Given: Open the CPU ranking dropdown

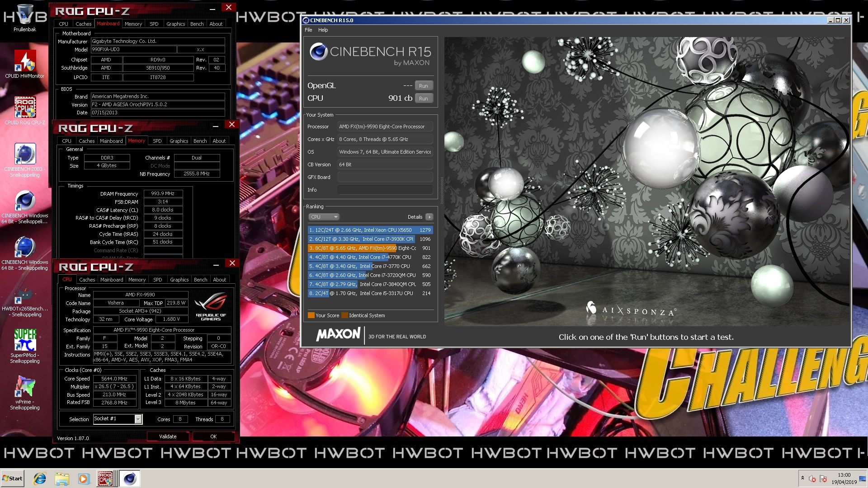Looking at the screenshot, I should 324,217.
